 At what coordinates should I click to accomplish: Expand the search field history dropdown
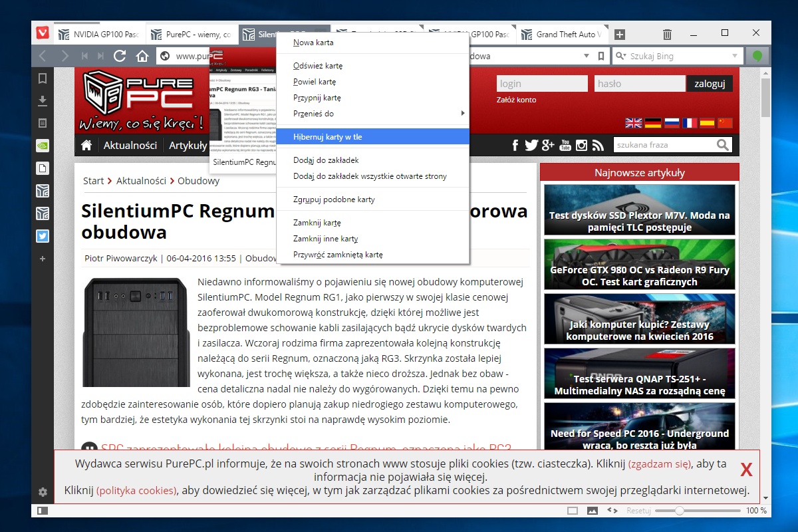click(735, 56)
